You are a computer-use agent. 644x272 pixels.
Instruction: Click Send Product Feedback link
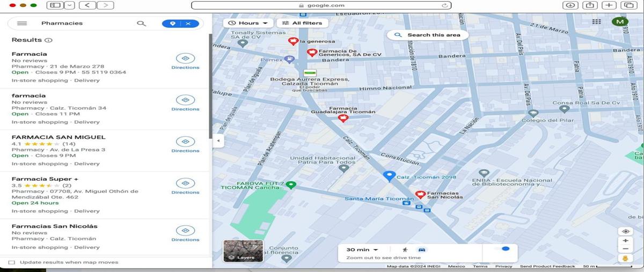click(547, 266)
